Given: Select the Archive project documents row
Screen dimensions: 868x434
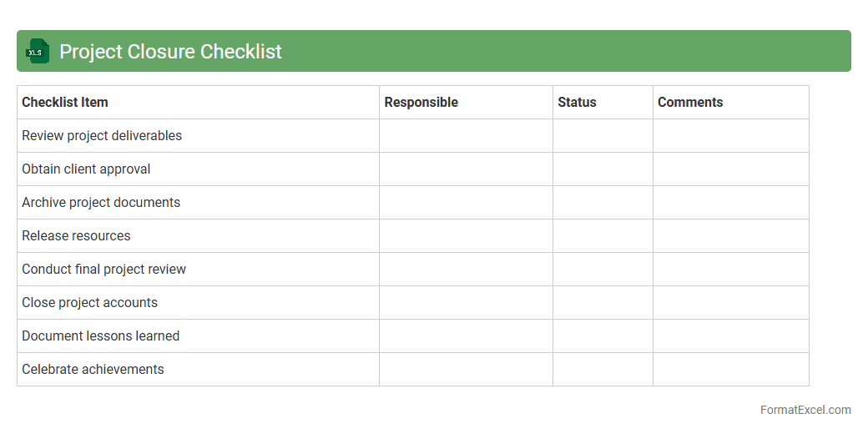Looking at the screenshot, I should (x=101, y=203).
